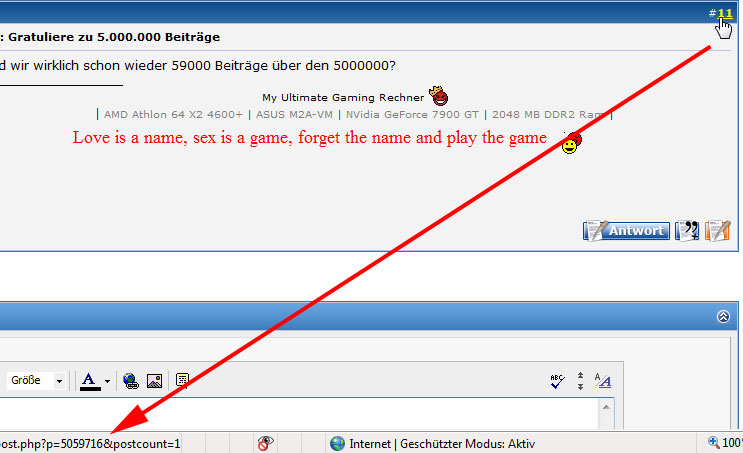Open quick reply via orange pencil icon

point(717,231)
